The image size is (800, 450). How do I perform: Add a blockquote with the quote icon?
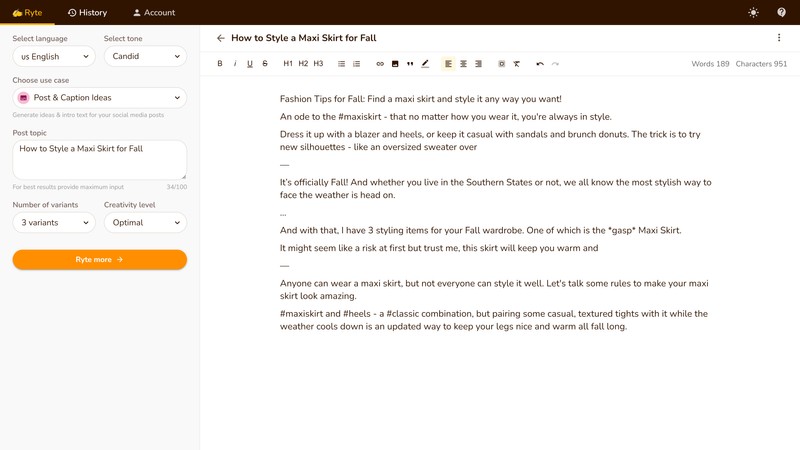coord(410,64)
